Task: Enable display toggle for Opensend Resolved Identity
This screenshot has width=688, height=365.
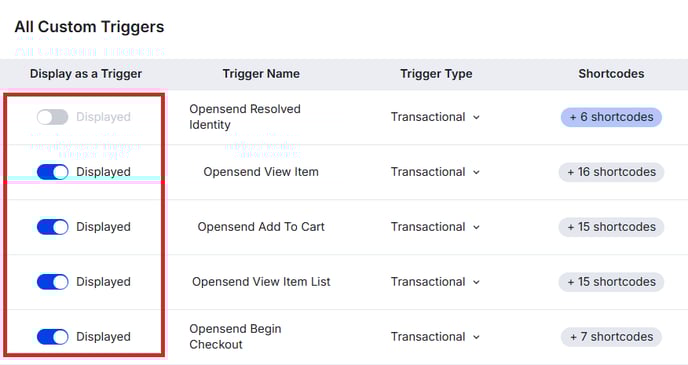Action: click(52, 117)
